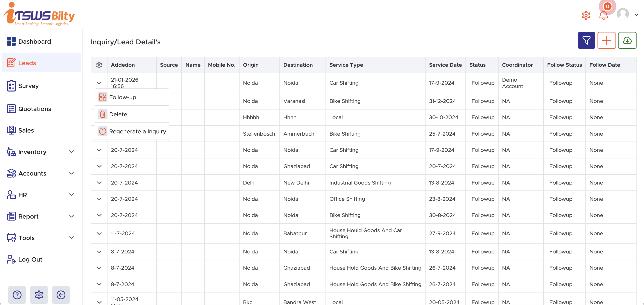Screen dimensions: 644x305
Task: Click the help question mark icon
Action: [17, 294]
